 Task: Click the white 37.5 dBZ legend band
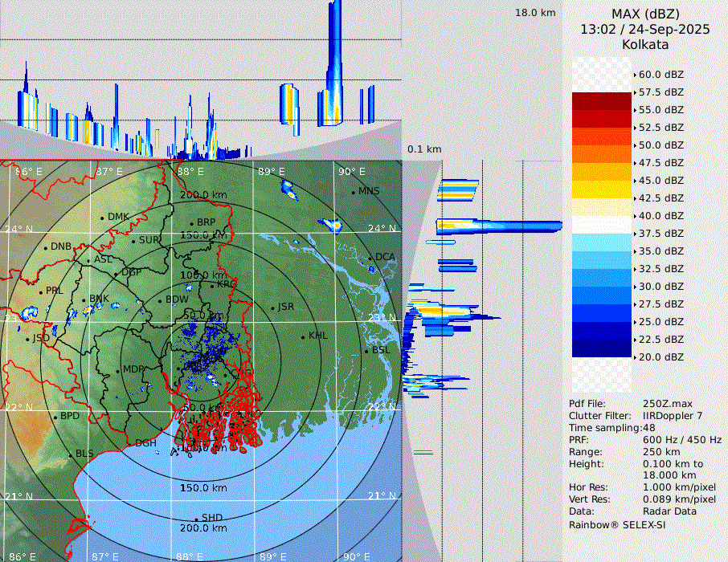602,225
